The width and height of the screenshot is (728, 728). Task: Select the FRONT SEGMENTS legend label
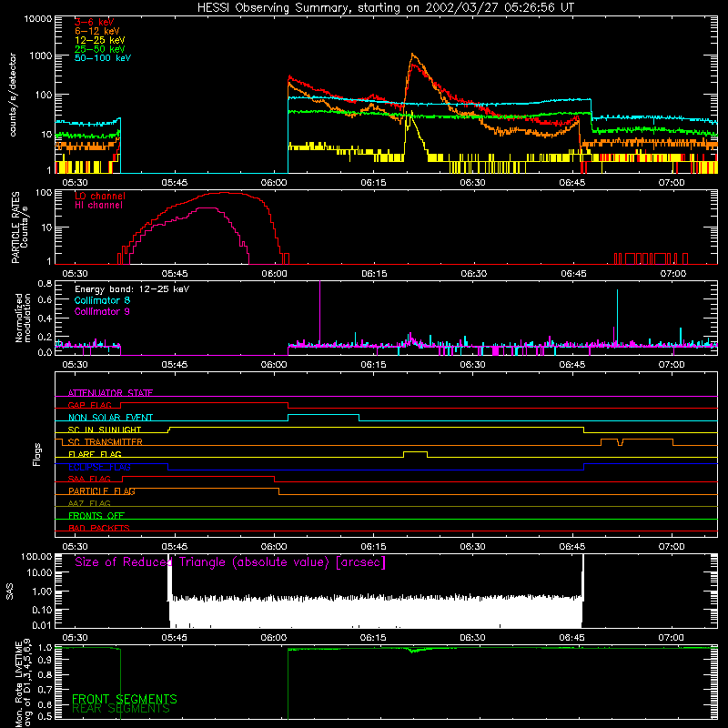tap(125, 699)
